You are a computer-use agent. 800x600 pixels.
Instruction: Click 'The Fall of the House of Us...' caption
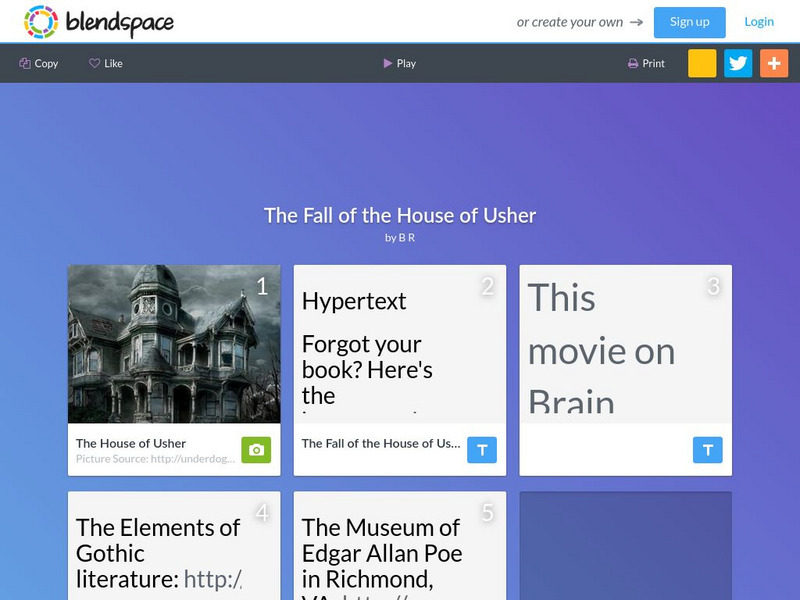(381, 443)
